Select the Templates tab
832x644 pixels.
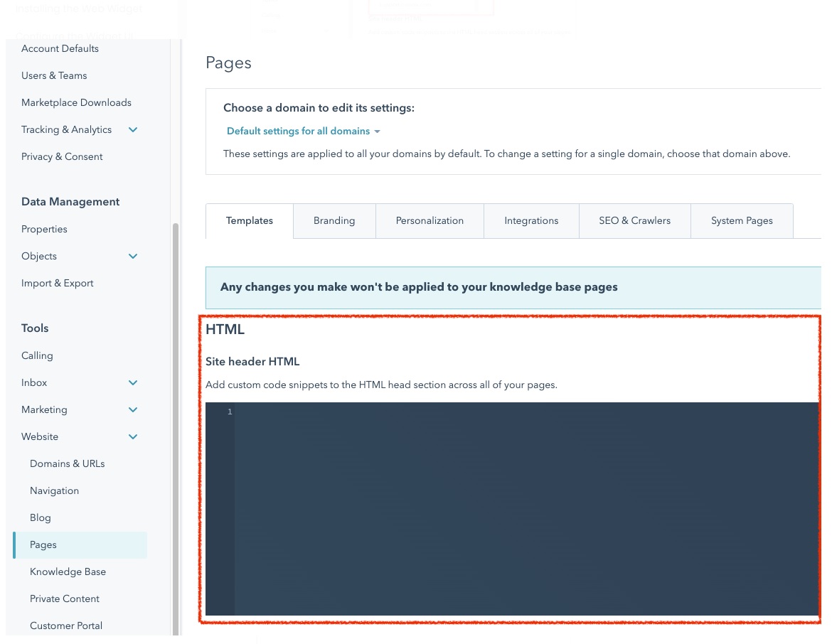click(249, 220)
